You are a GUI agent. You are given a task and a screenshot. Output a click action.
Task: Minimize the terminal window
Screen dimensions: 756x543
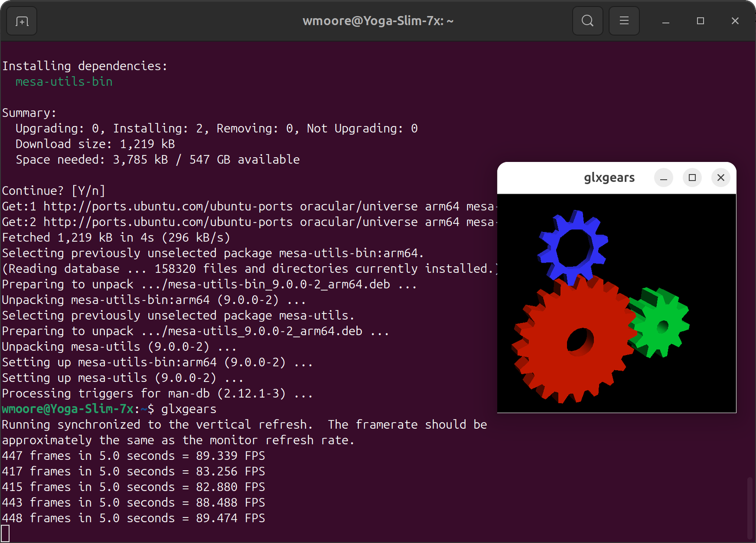tap(666, 21)
